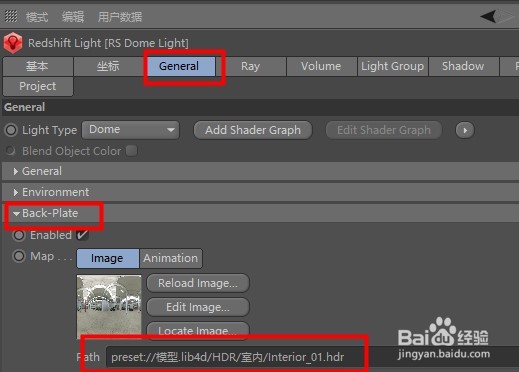Viewport: 519px width, 372px height.
Task: Click Locate Image button
Action: [x=198, y=330]
